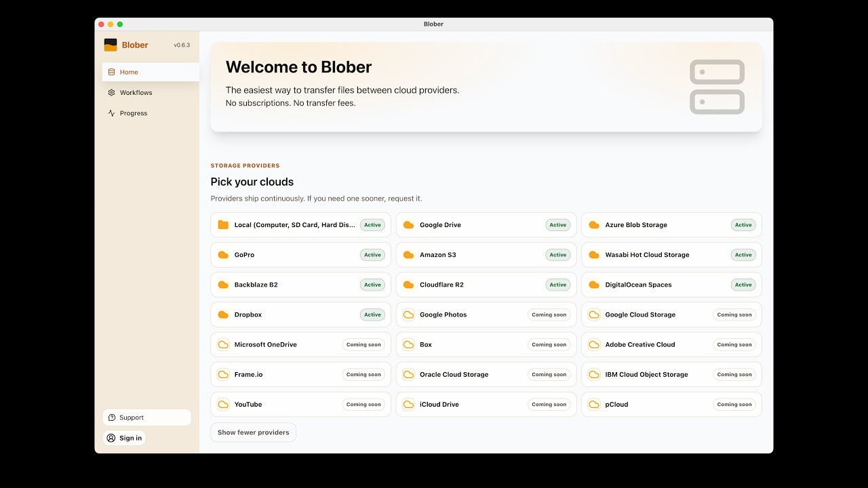Click the IBM Cloud Object Storage label
Viewport: 868px width, 488px height.
[646, 374]
